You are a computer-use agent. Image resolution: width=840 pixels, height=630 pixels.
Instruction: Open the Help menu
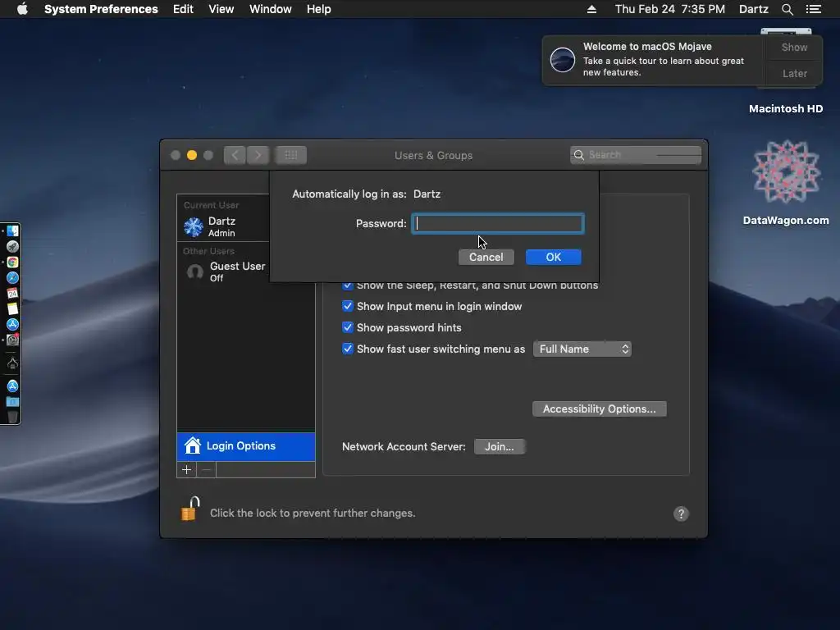coord(319,9)
